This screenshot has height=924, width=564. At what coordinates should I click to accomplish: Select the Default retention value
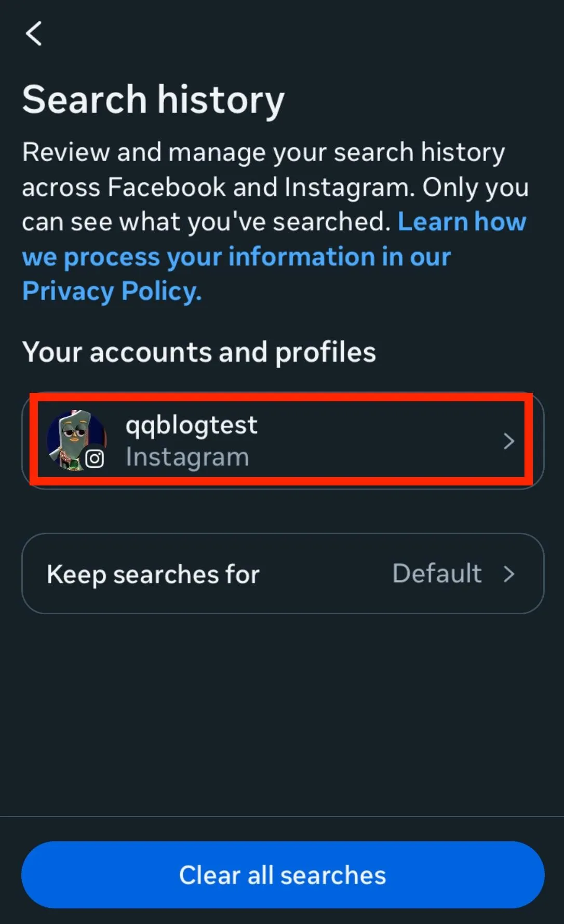point(437,574)
